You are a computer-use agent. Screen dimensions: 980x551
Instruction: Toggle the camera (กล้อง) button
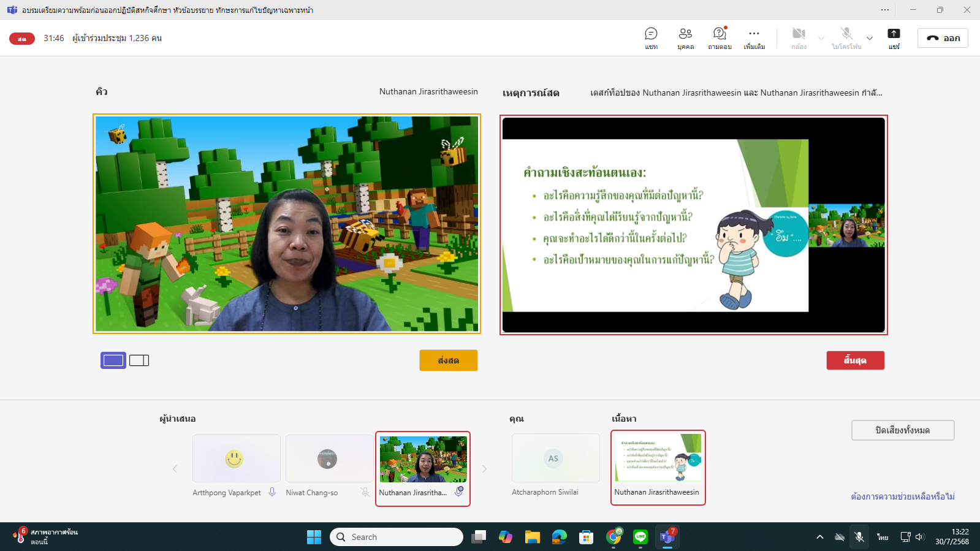(x=799, y=38)
